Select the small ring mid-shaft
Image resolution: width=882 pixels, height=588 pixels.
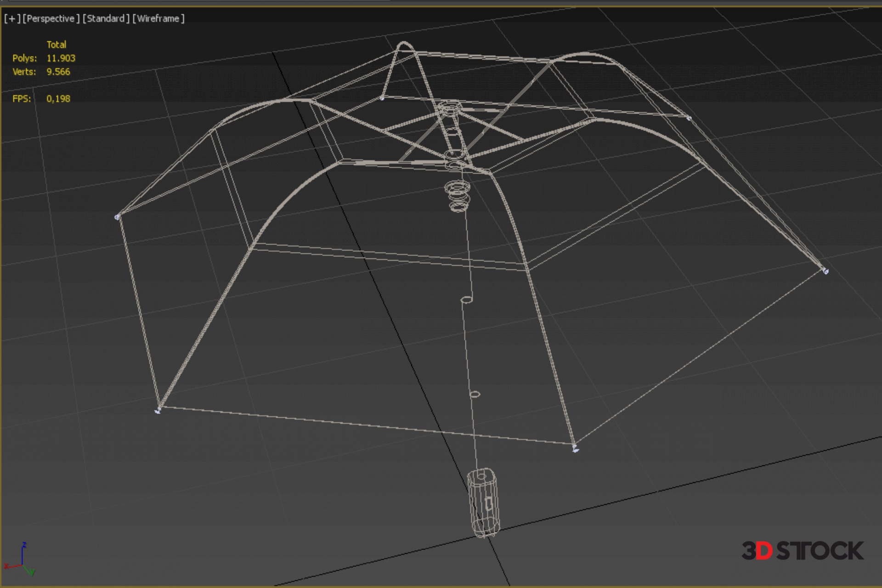tap(466, 300)
